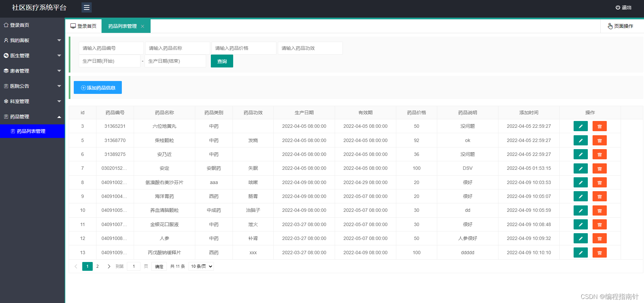Toggle the sidebar hamburger menu icon
Viewport: 644px width, 303px height.
click(x=87, y=7)
